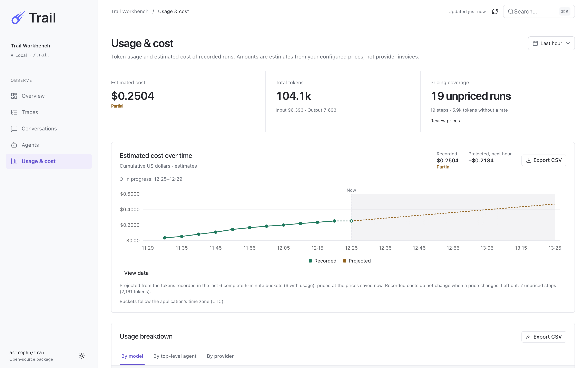Toggle the Recorded legend green swatch

[310, 261]
